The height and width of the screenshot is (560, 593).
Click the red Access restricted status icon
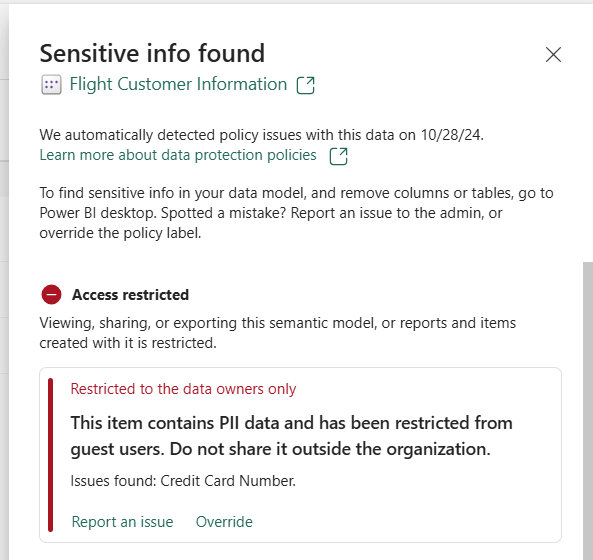point(51,295)
